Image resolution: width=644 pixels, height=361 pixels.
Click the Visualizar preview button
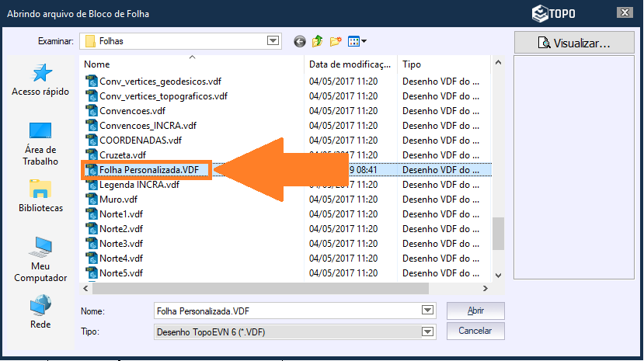574,43
